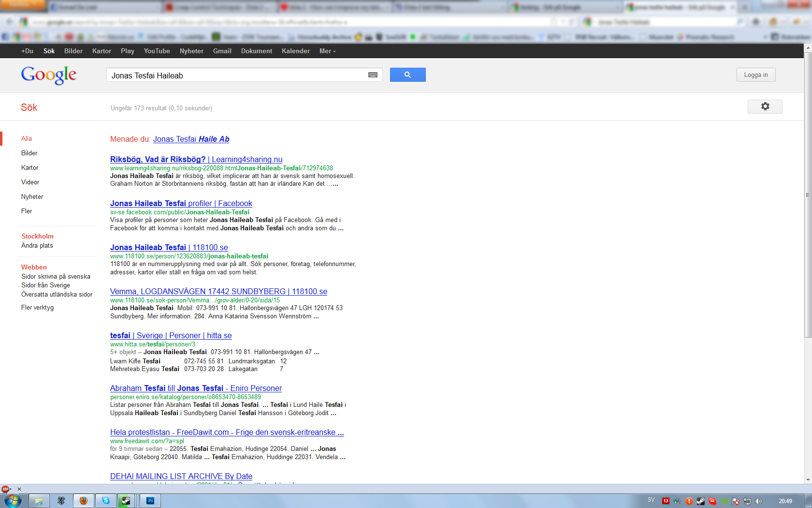Screen dimensions: 812x508
Task: Open the settings gear options
Action: [765, 106]
